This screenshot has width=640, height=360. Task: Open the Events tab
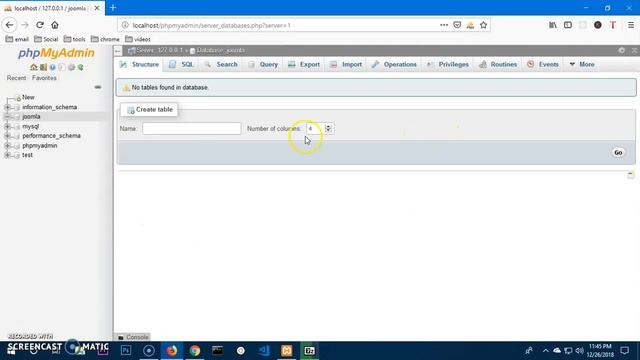click(543, 64)
